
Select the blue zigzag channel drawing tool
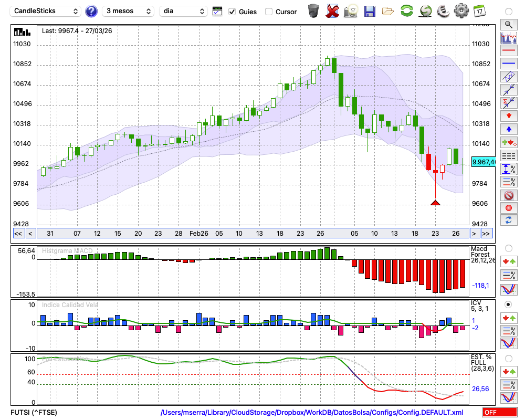click(509, 76)
